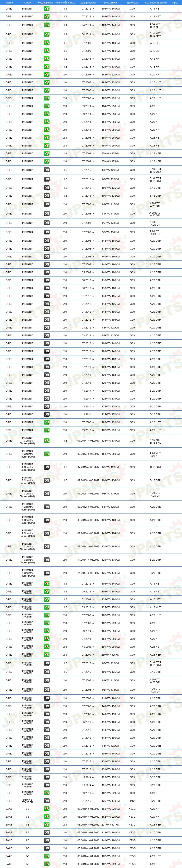The width and height of the screenshot is (182, 868).
Task: Click PB icon for Insignia Kombi A 16 LET row
Action: tap(47, 599)
